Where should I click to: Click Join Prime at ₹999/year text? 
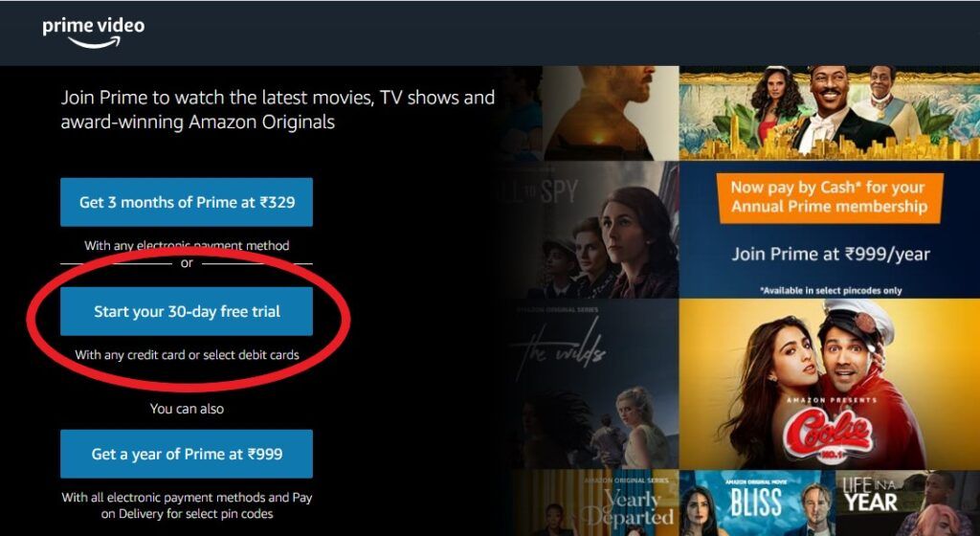831,255
